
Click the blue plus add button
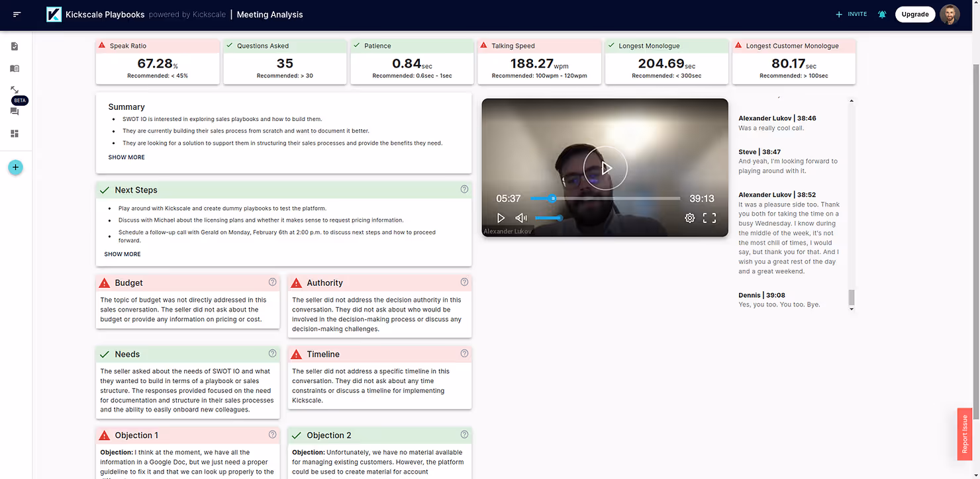(x=15, y=167)
